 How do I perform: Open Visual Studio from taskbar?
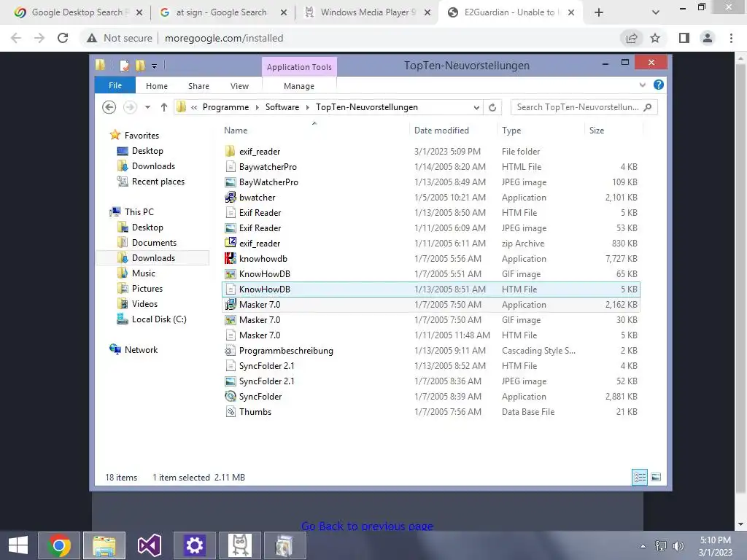tap(149, 545)
